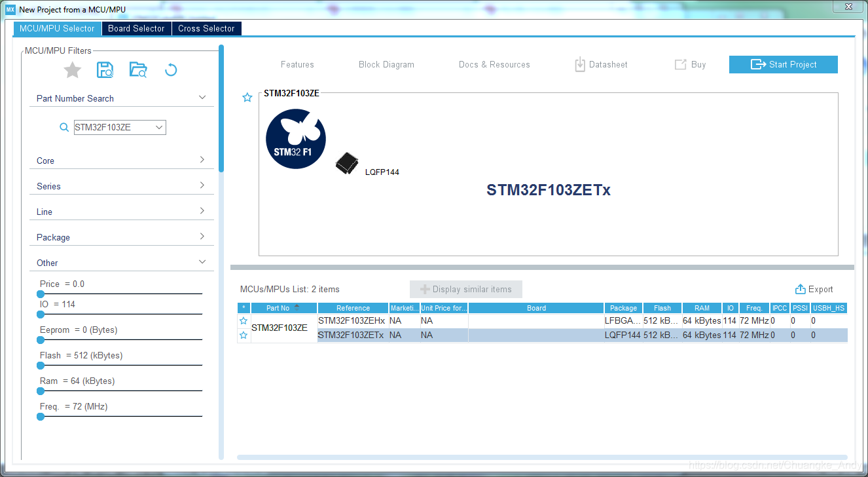Collapse the Other filter section
This screenshot has height=477, width=868.
tap(202, 262)
